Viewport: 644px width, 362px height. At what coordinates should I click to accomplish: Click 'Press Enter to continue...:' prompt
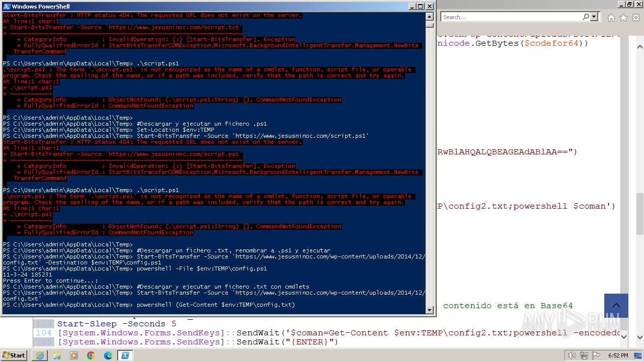(x=50, y=281)
